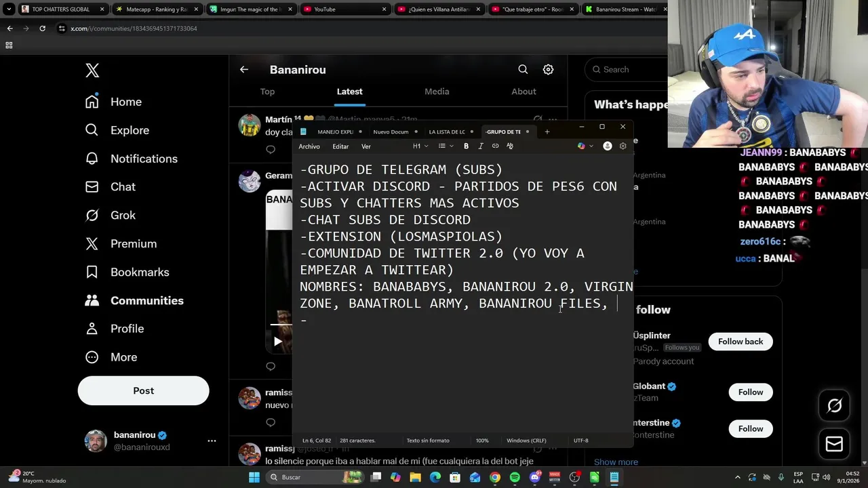Image resolution: width=868 pixels, height=488 pixels.
Task: Open Notepad Ver menu
Action: (366, 146)
